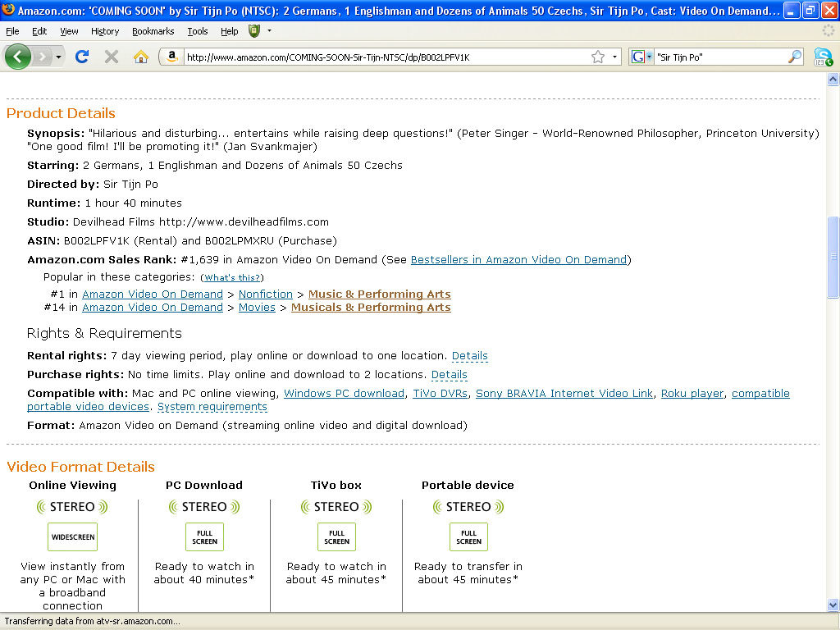Click the "Runtime: 1 hour 40 minutes" line
This screenshot has width=840, height=630.
click(104, 203)
